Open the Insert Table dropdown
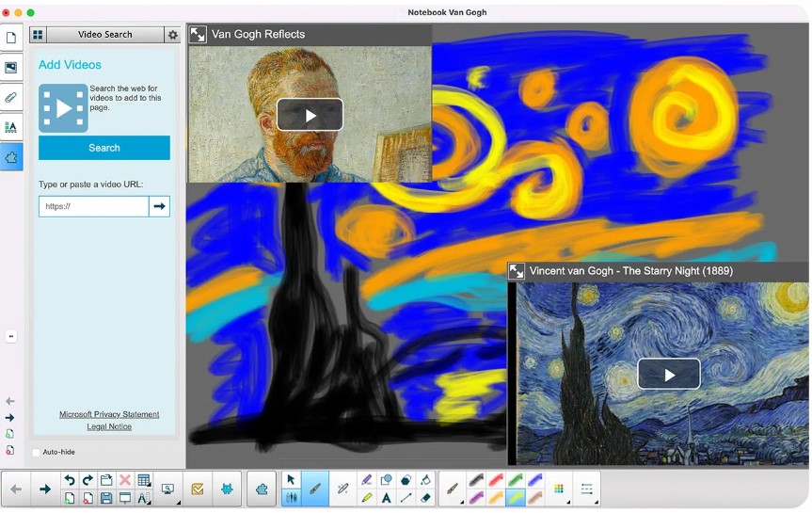This screenshot has height=513, width=812. click(x=145, y=480)
